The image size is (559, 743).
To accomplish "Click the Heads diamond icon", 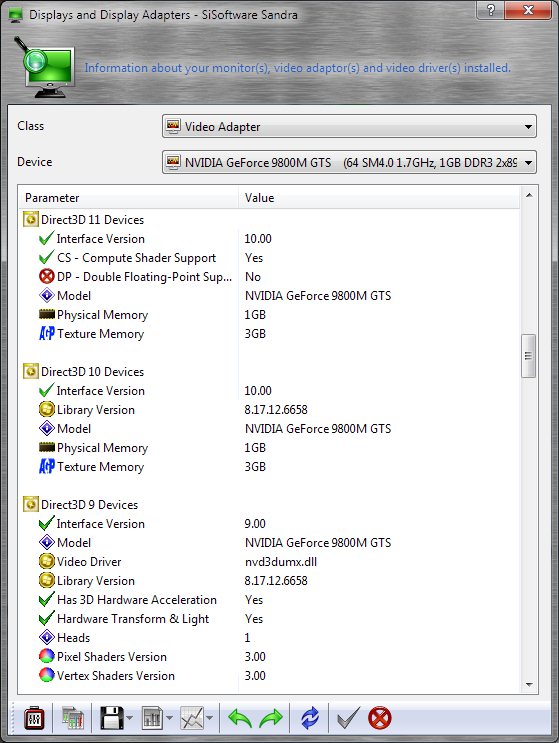I will coord(46,637).
